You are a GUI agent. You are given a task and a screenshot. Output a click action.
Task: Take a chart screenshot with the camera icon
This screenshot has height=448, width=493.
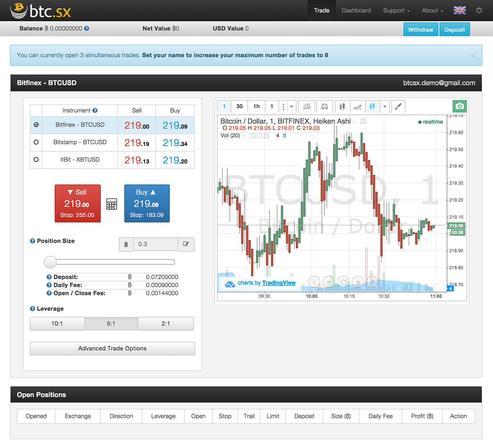pyautogui.click(x=460, y=106)
